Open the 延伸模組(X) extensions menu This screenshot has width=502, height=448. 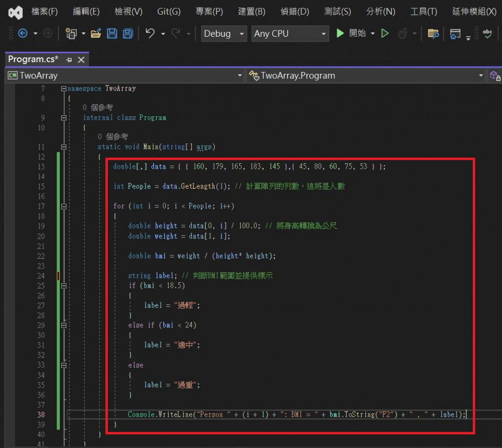pos(474,12)
